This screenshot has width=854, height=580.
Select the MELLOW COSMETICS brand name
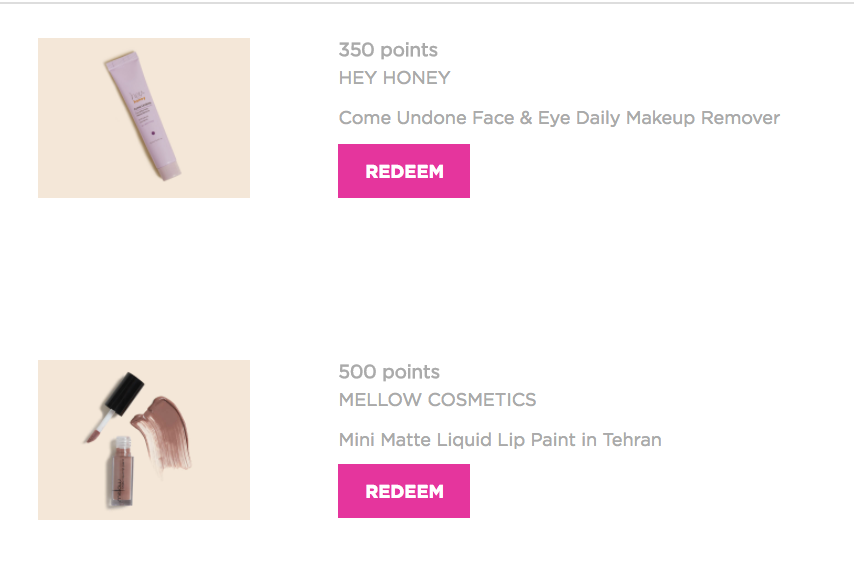437,400
